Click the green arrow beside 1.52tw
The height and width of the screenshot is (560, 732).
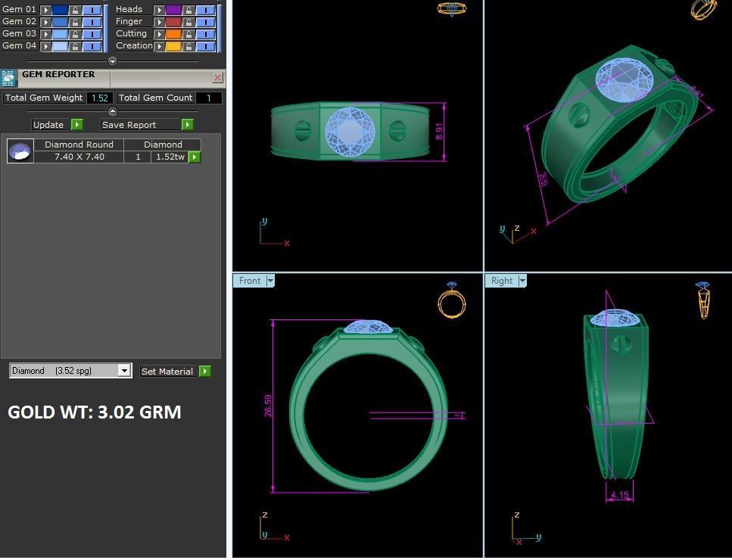(195, 157)
